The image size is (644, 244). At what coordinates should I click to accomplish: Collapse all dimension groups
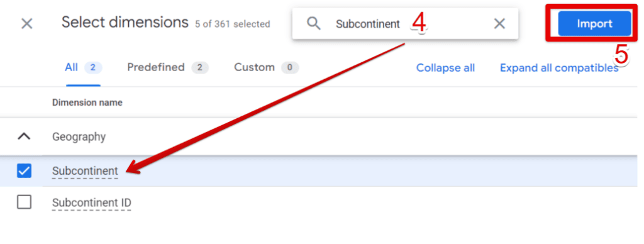click(446, 68)
